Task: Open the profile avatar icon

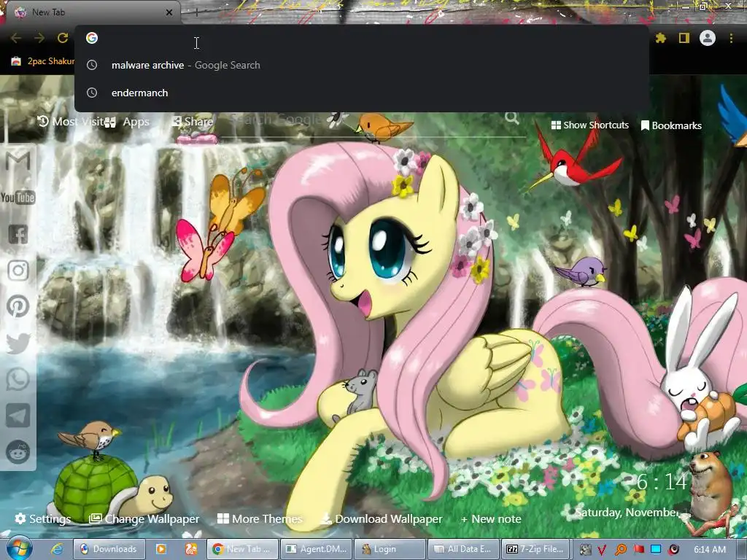Action: [708, 38]
